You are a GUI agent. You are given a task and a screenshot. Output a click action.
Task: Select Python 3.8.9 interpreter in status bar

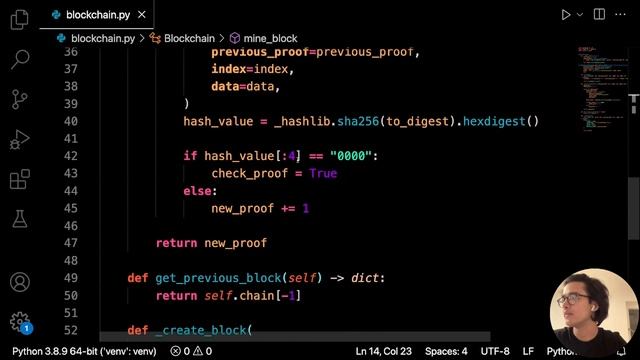pyautogui.click(x=84, y=351)
